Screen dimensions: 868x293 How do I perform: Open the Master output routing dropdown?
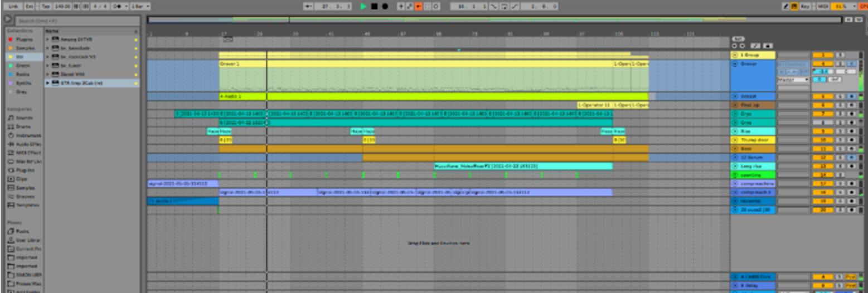793,80
